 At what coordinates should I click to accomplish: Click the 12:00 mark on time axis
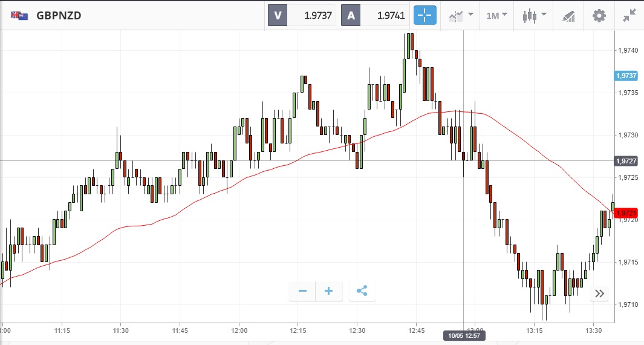(239, 330)
